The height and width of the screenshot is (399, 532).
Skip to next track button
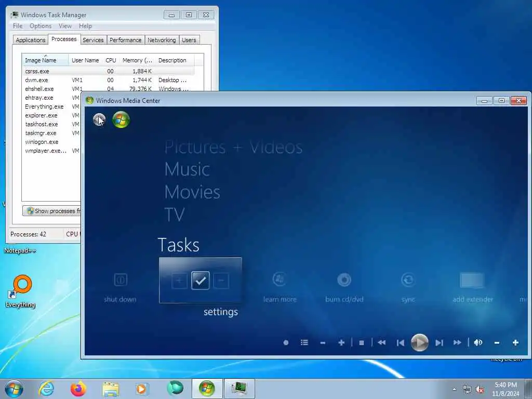[x=439, y=343]
